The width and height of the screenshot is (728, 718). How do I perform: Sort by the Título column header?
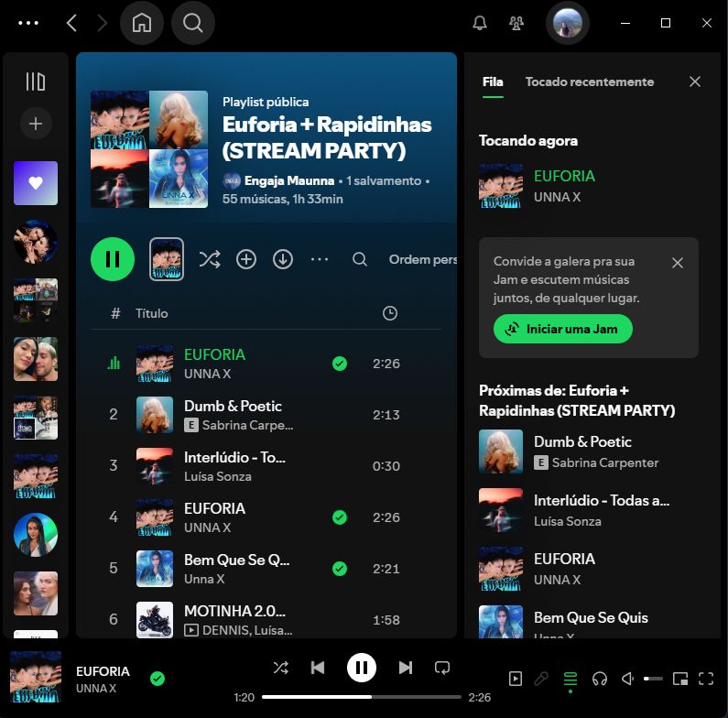(151, 313)
